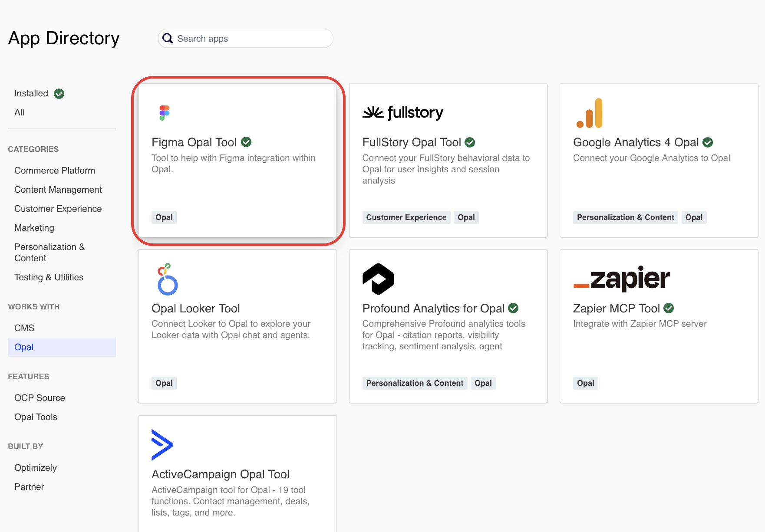Click the Opal tag on Profound card
Screen dimensions: 765x532
pos(483,383)
